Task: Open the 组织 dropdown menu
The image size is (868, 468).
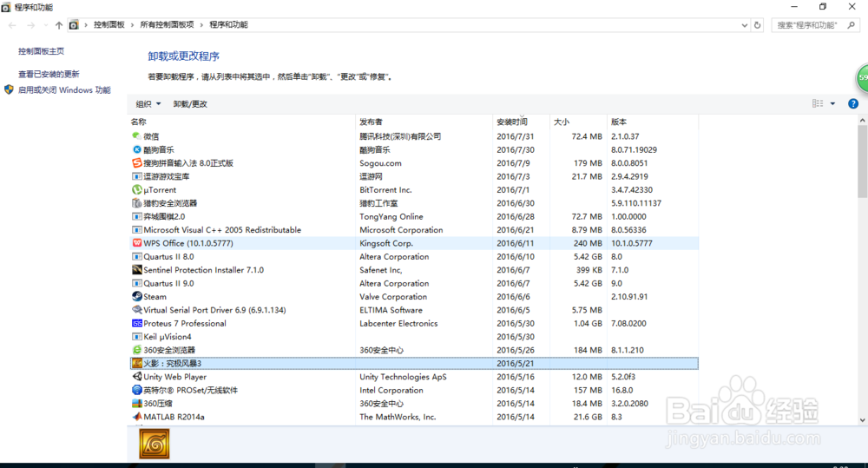Action: [x=148, y=104]
